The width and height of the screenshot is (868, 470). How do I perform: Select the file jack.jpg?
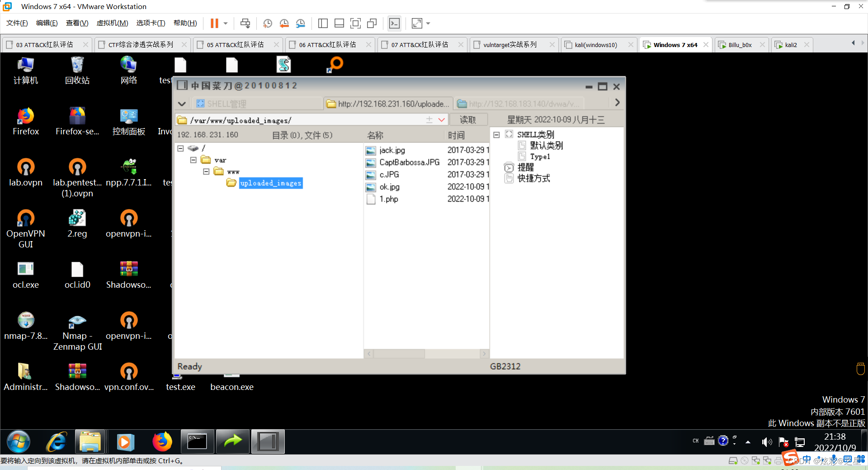point(392,150)
